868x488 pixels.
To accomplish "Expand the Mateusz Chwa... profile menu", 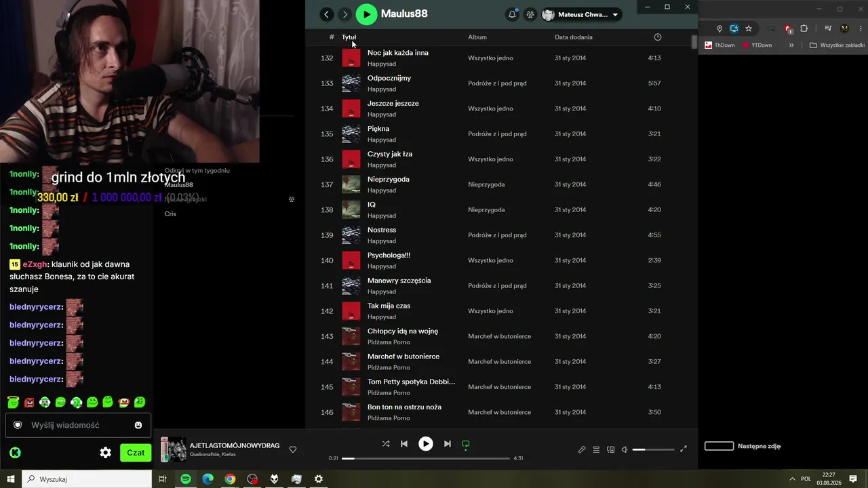I will point(581,14).
